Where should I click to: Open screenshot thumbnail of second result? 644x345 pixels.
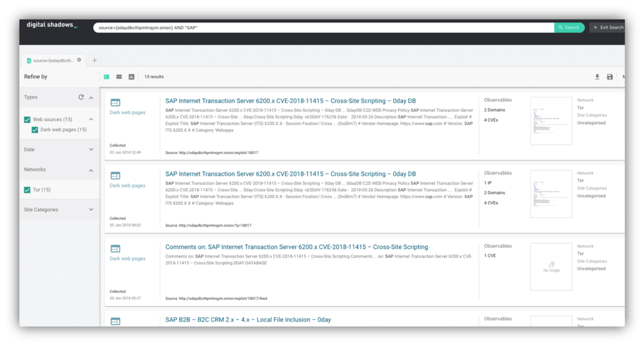coord(551,194)
